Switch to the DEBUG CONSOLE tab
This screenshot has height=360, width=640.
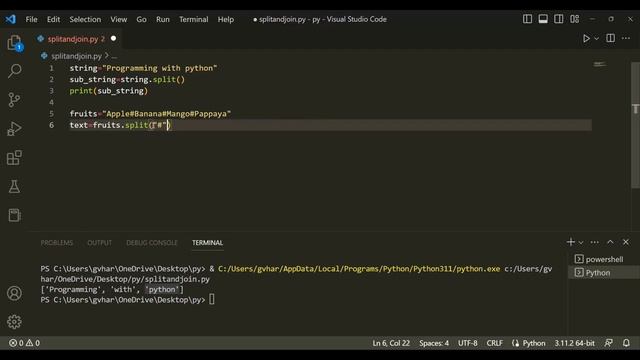click(x=152, y=242)
